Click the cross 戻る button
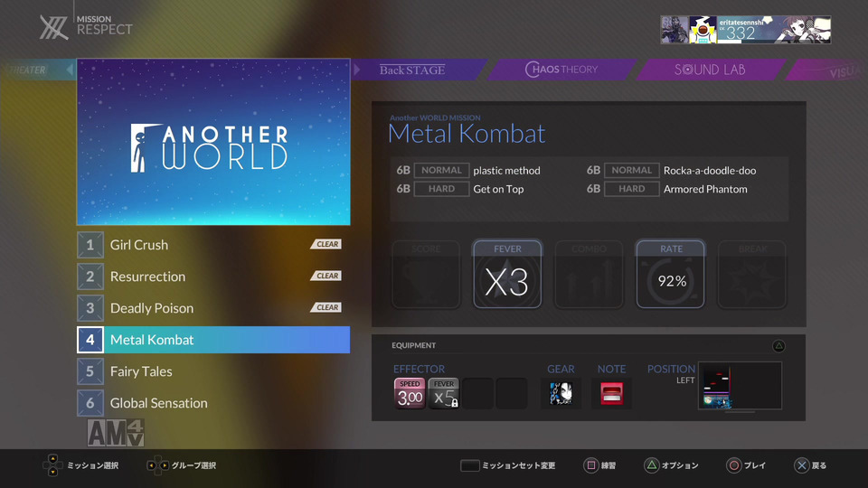 [810, 466]
